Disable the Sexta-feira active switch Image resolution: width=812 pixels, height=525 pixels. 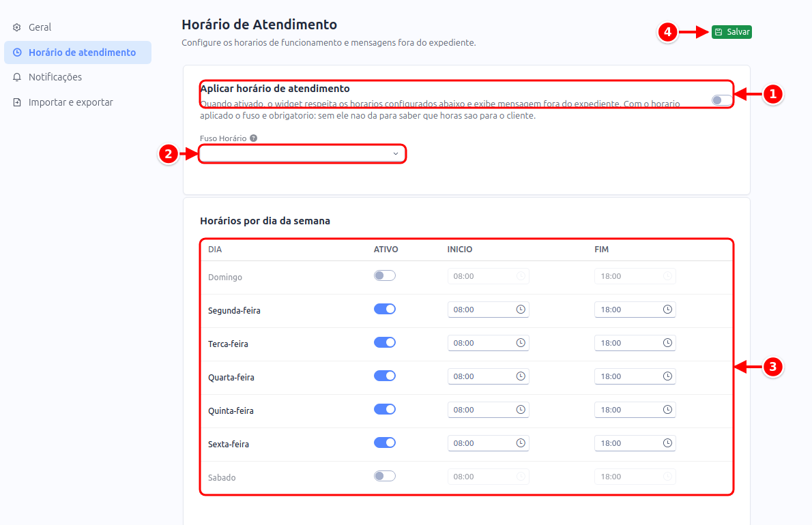[x=385, y=442]
